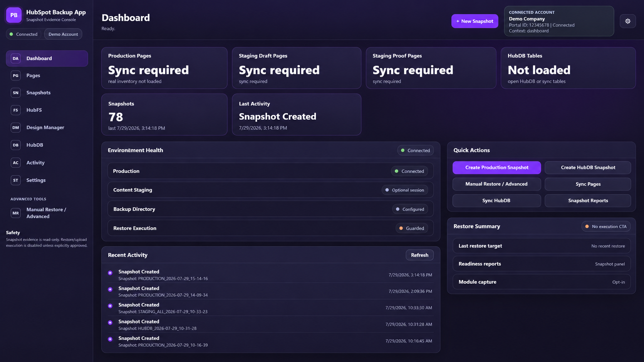The height and width of the screenshot is (362, 644).
Task: Click the Environment Health Connected badge
Action: click(415, 150)
